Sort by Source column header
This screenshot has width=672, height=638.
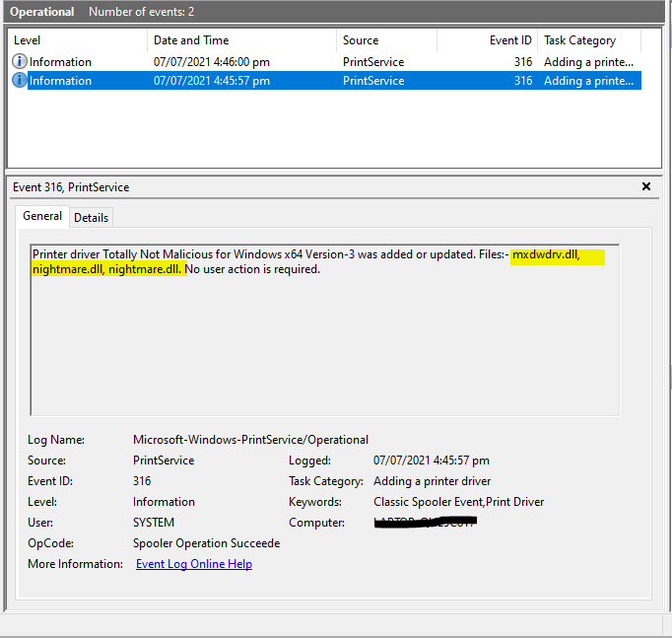[386, 40]
